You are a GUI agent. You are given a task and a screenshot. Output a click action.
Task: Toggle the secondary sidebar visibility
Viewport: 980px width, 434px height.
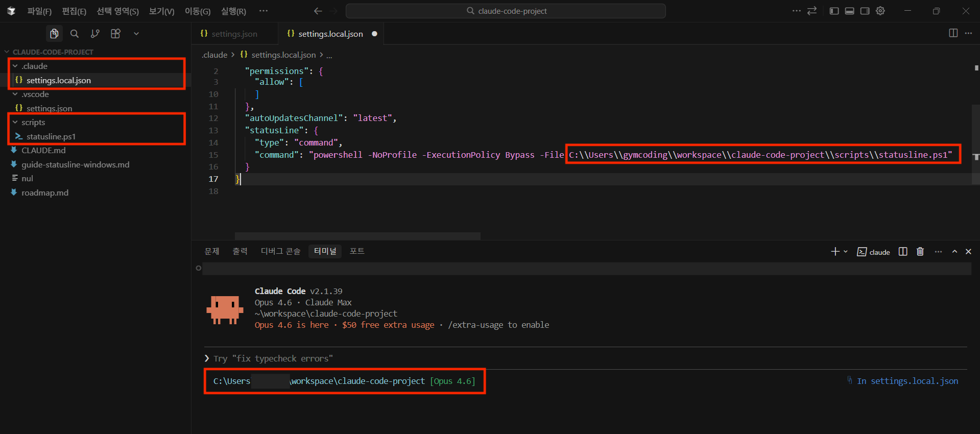[865, 11]
